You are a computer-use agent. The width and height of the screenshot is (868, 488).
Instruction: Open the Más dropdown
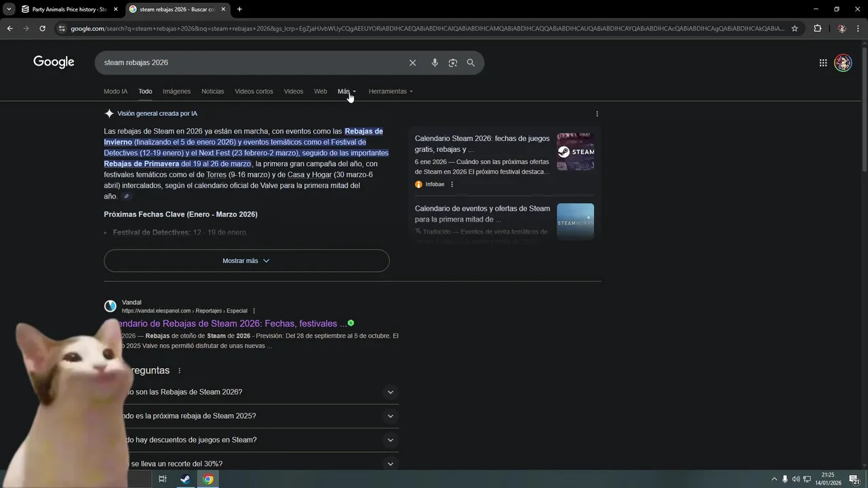click(x=347, y=91)
